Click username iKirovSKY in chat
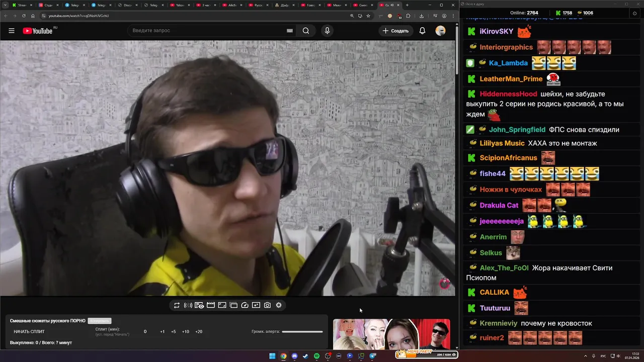 tap(496, 31)
